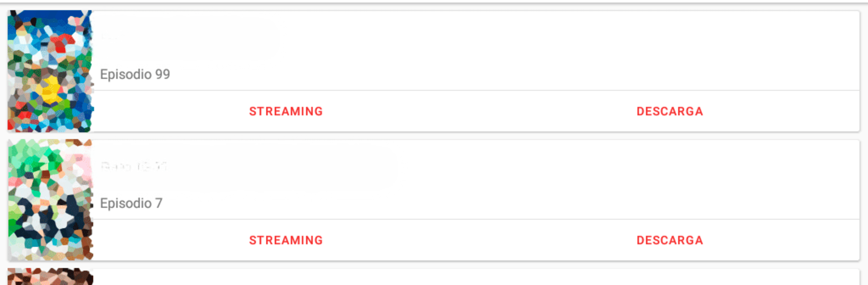Play Episodio 7 using the red STREAMING text

(286, 240)
